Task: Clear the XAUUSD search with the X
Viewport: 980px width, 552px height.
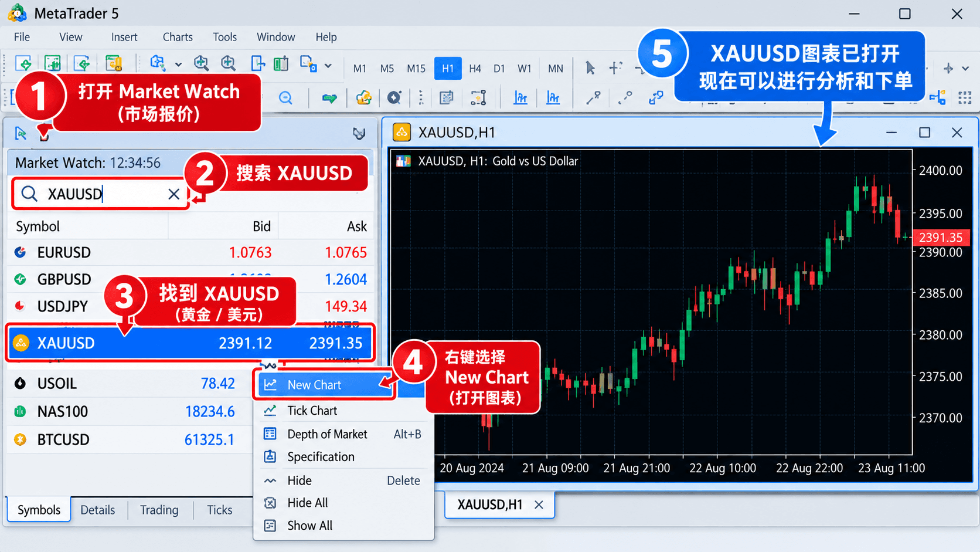Action: click(x=173, y=194)
